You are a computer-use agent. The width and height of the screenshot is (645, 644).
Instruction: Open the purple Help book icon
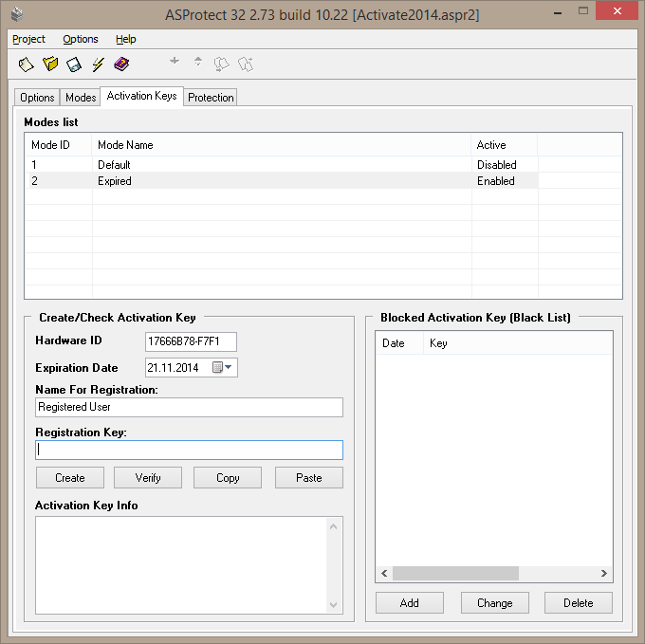[121, 64]
